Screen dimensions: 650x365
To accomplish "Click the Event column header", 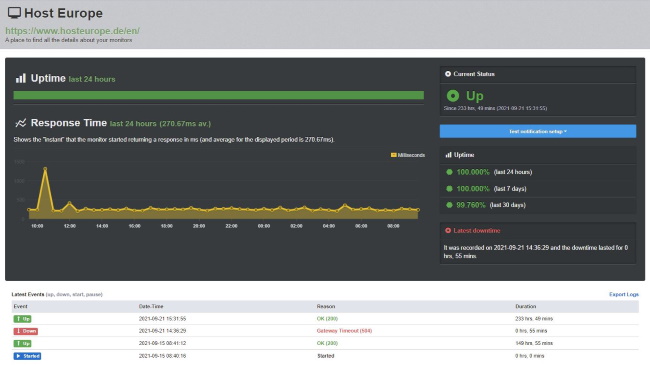I will [20, 307].
